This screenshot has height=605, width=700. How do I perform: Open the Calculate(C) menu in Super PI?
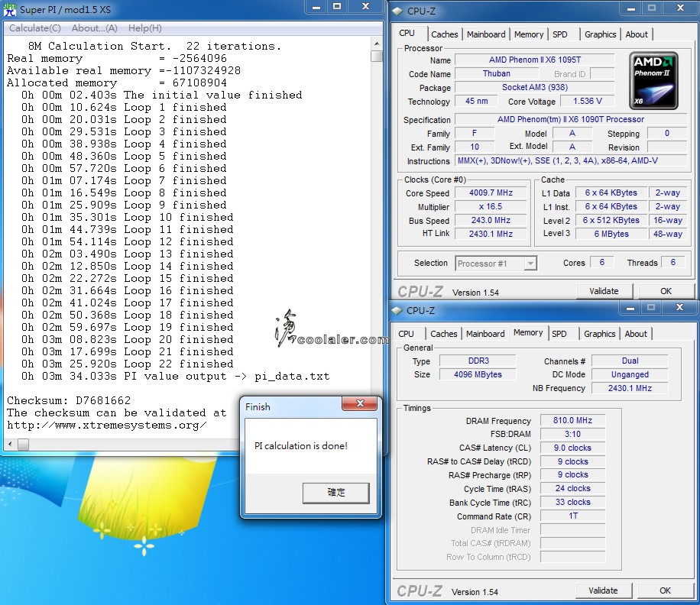pyautogui.click(x=35, y=28)
